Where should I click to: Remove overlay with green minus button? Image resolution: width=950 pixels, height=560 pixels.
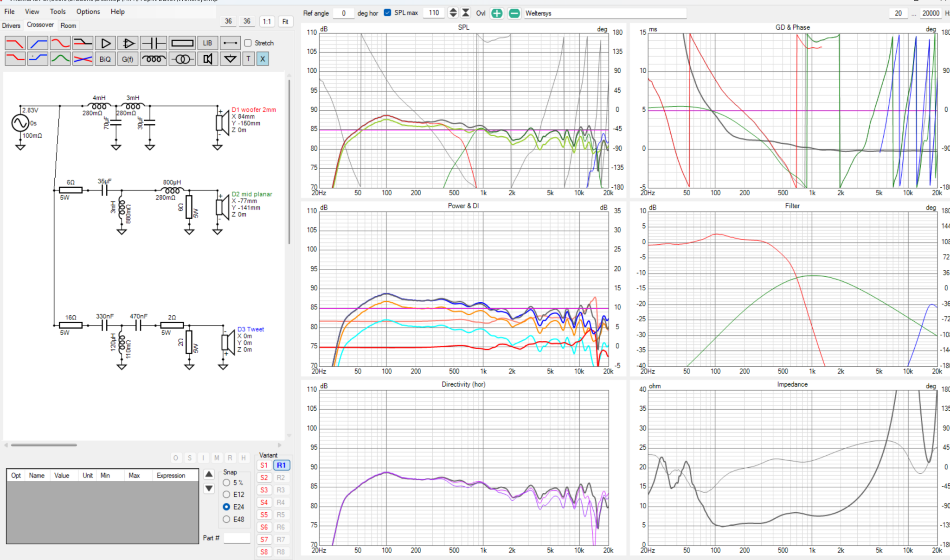(x=514, y=13)
